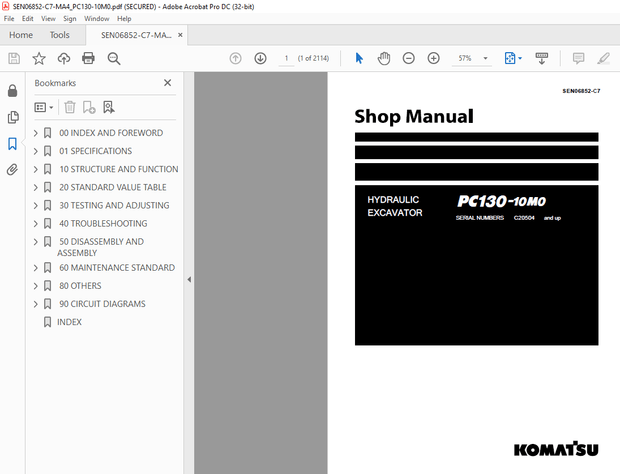Collapse the navigation pane with the side arrow

[x=189, y=279]
